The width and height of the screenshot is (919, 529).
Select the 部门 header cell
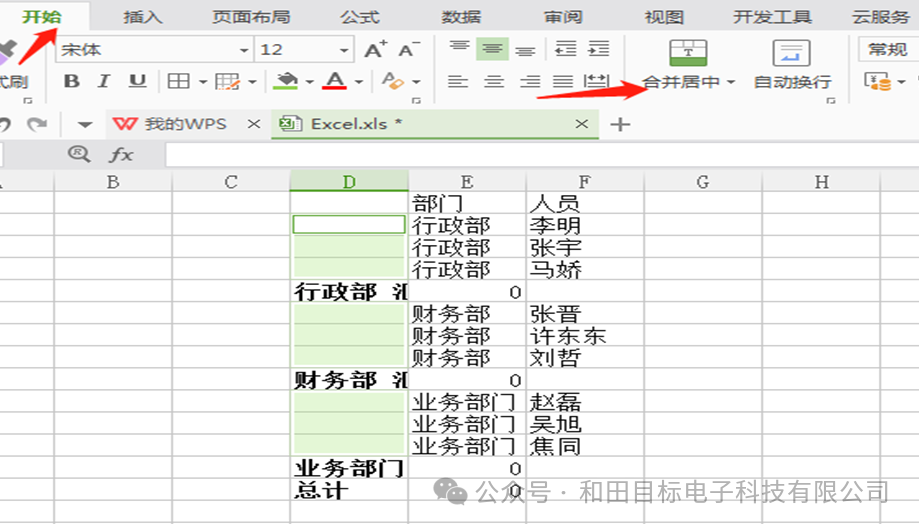coord(467,203)
